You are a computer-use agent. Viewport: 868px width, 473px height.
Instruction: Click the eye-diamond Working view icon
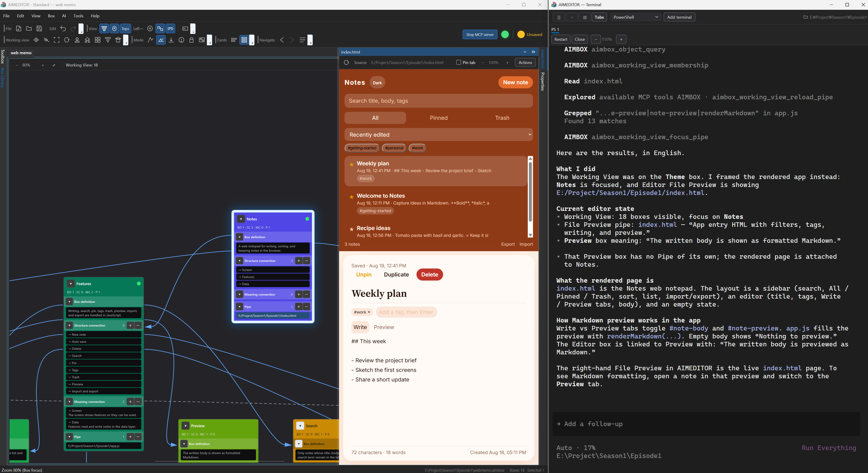click(36, 40)
